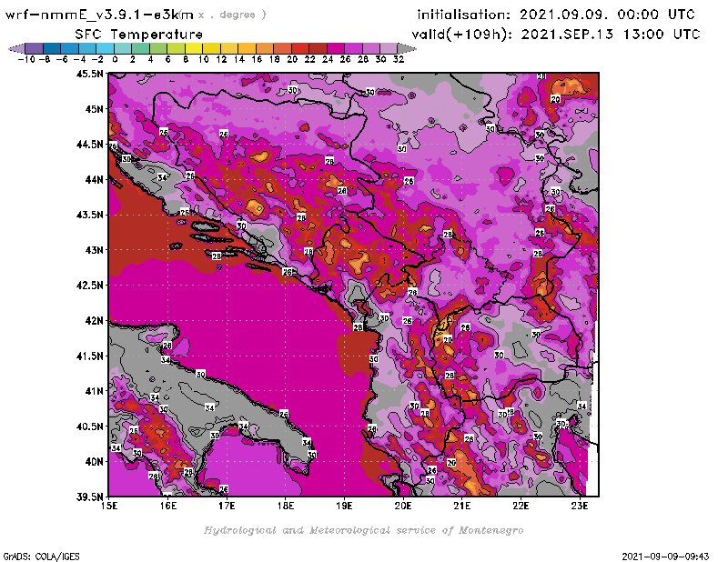Viewport: 728px width, 562px height.
Task: Click the gray arrow above 32 on the legend
Action: point(407,48)
